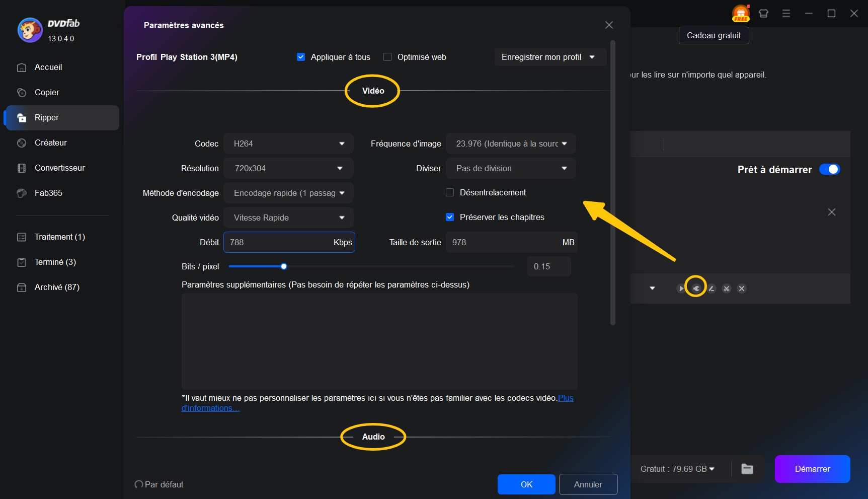Open the Diviser dropdown
Viewport: 868px width, 499px height.
[511, 168]
